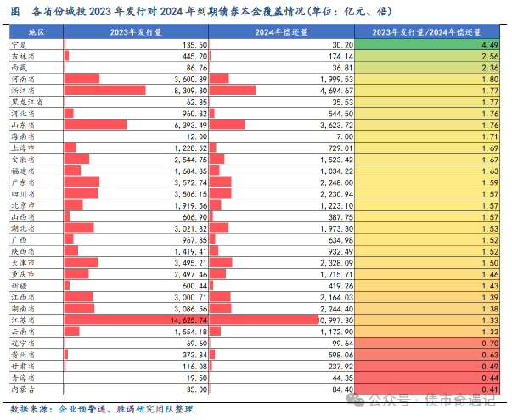Select the 黑龙江省 row label

pyautogui.click(x=27, y=102)
